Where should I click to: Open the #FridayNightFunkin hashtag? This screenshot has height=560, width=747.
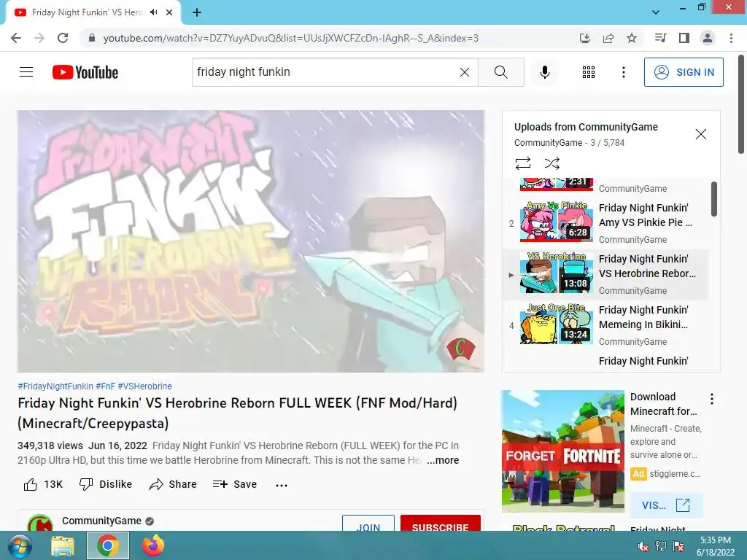click(x=55, y=386)
